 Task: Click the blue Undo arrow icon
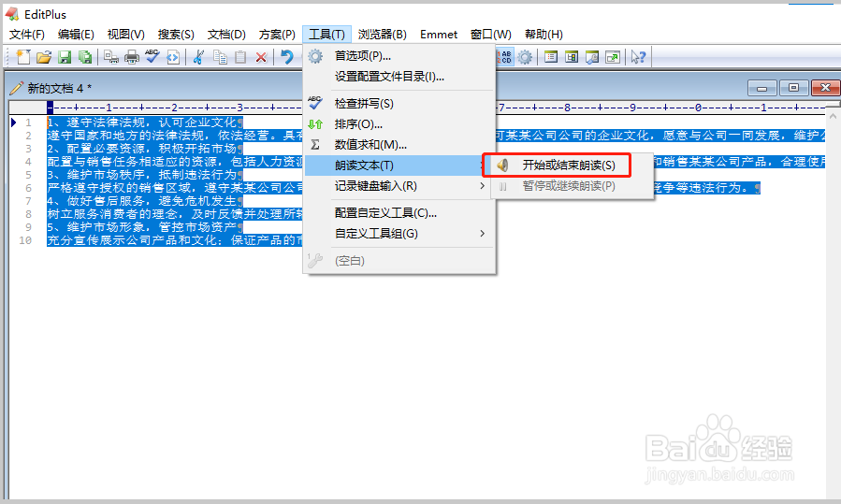(x=287, y=57)
